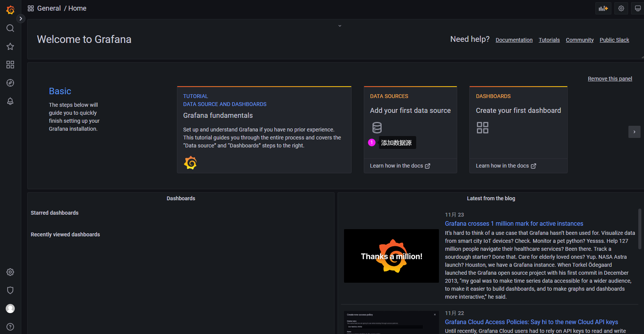Click the Dashboards panel title
The image size is (644, 334).
tap(181, 198)
